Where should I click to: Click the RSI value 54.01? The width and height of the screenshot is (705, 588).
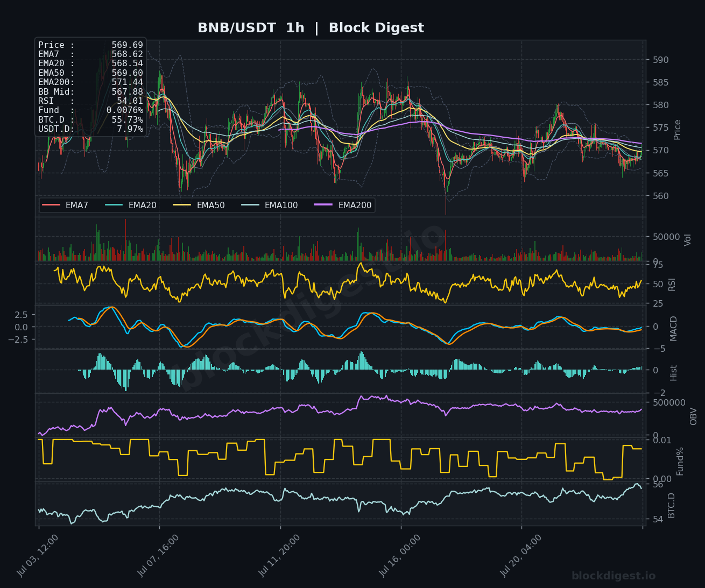coord(130,101)
